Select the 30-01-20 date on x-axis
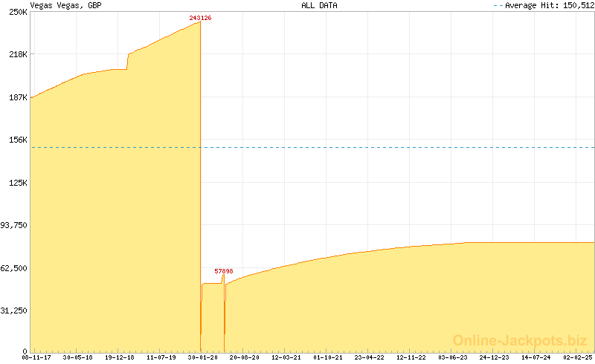This screenshot has width=595, height=364. point(203,358)
